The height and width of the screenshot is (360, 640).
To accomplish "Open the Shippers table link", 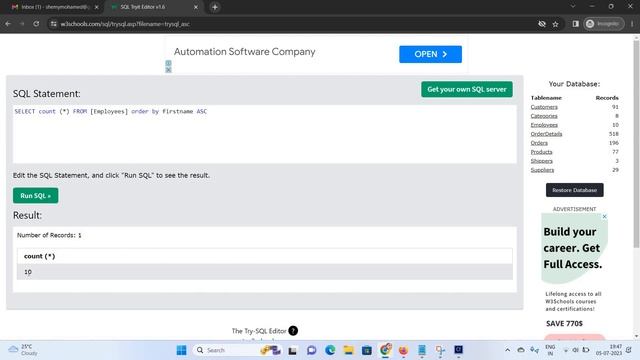I will click(x=541, y=161).
